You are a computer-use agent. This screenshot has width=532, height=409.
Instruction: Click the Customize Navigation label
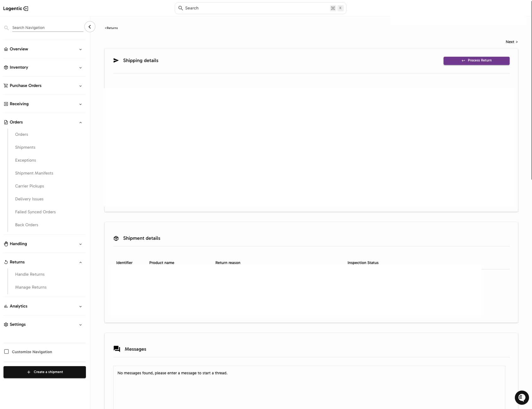(x=32, y=352)
